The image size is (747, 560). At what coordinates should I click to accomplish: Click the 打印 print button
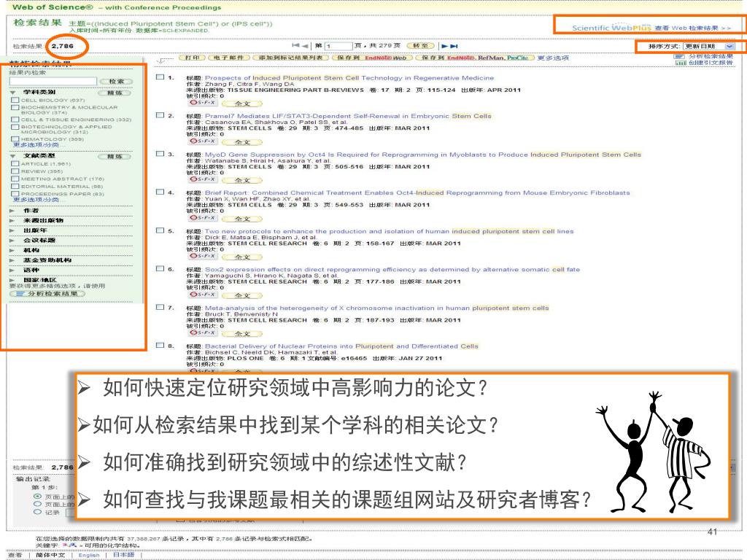(x=192, y=58)
